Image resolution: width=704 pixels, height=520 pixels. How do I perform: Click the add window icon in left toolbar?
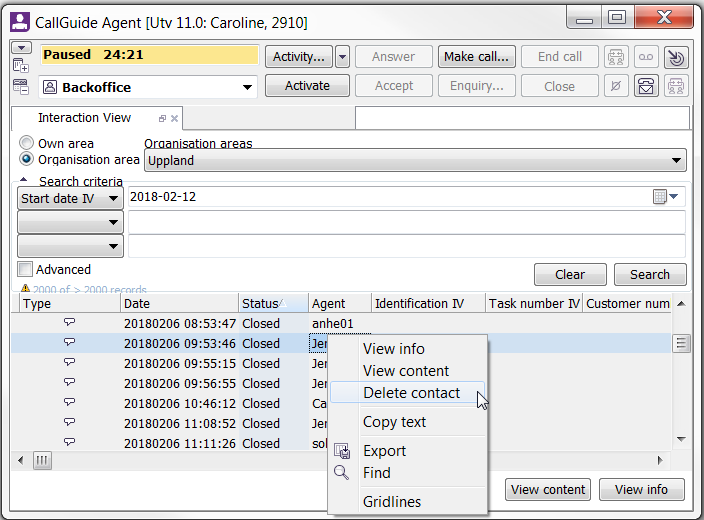(x=21, y=66)
